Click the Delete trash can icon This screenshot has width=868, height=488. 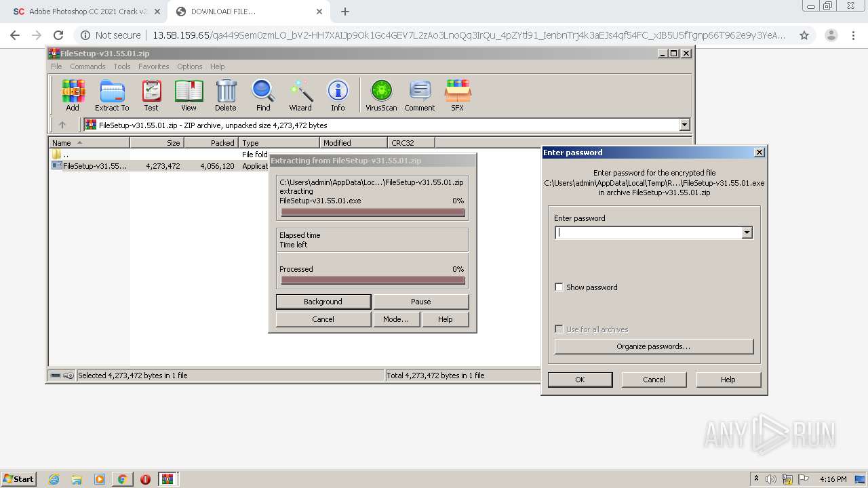[226, 96]
